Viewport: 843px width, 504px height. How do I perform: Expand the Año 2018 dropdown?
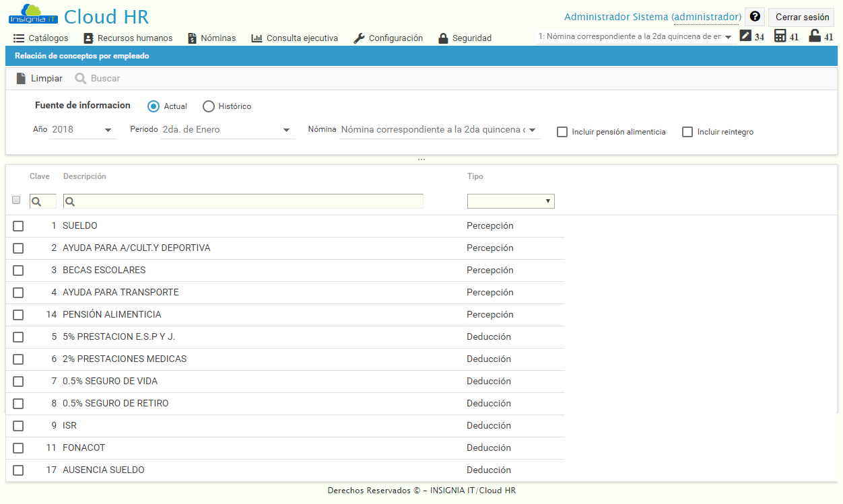pos(108,129)
